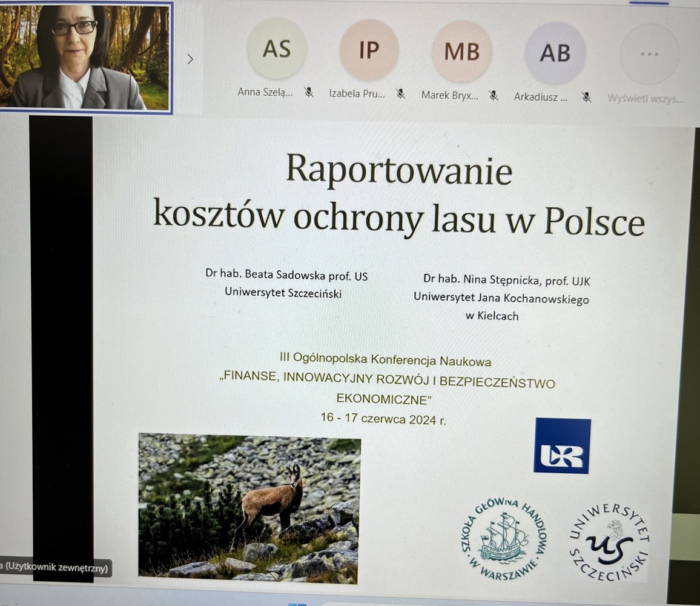Toggle muted microphone next to Izabela Pru...
Viewport: 700px width, 606px height.
point(400,94)
